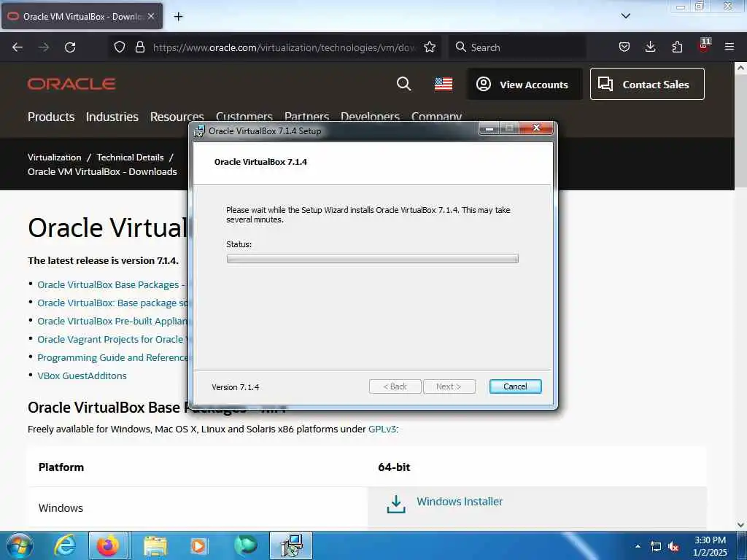Screen dimensions: 747x560
Task: Open Oracle VirtualBox Base Packages link
Action: pyautogui.click(x=111, y=285)
